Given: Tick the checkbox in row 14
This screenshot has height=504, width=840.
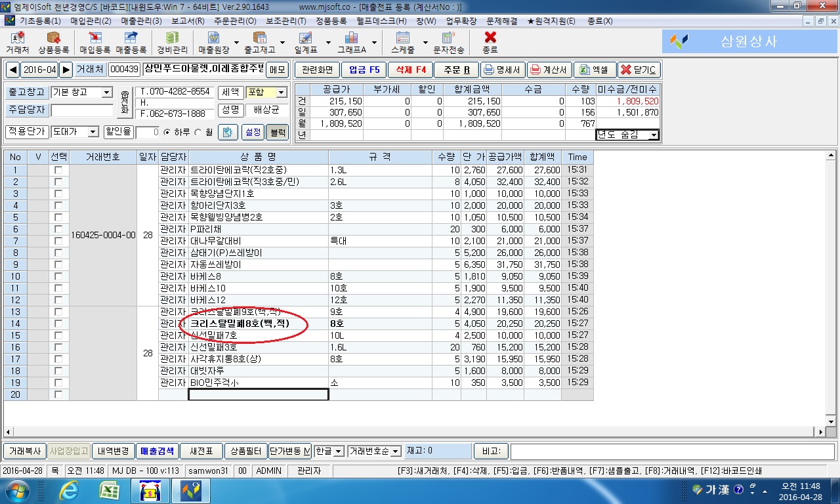Looking at the screenshot, I should 58,324.
